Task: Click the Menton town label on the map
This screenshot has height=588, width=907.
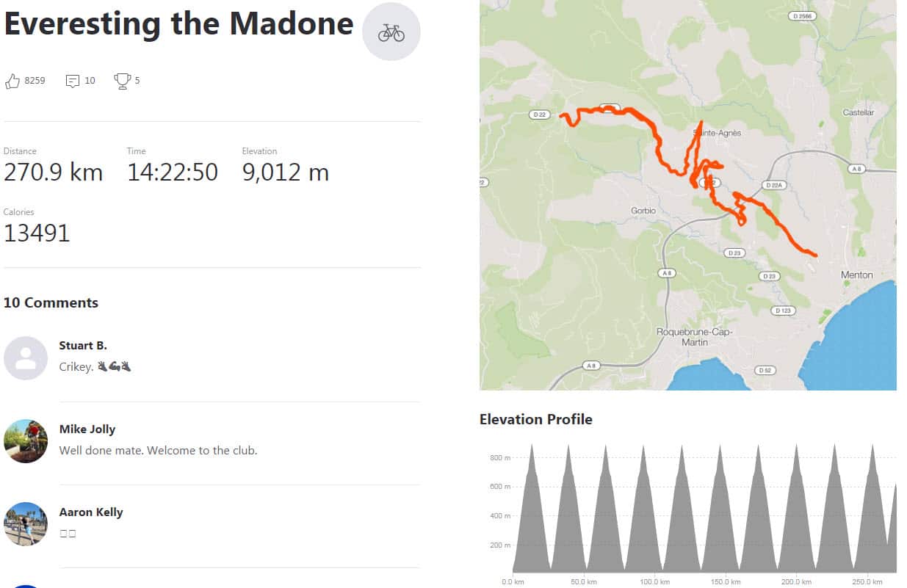Action: (856, 274)
